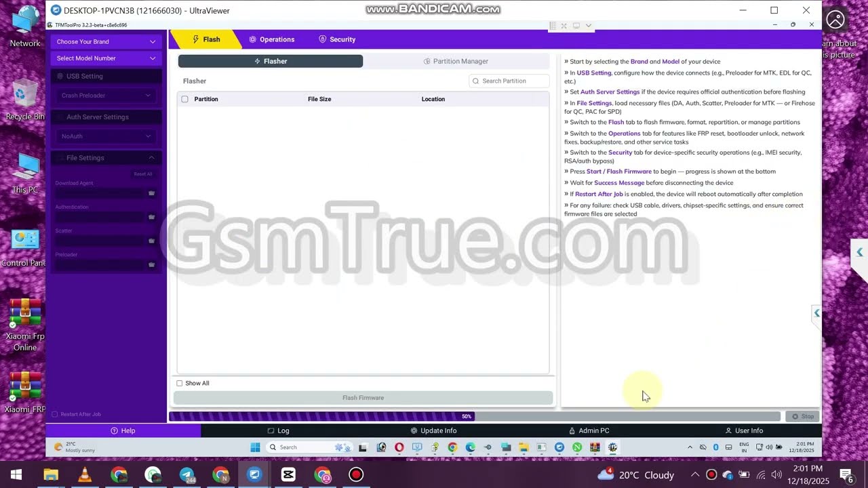The image size is (868, 488).
Task: Open the Help bottom tab
Action: [x=123, y=430]
